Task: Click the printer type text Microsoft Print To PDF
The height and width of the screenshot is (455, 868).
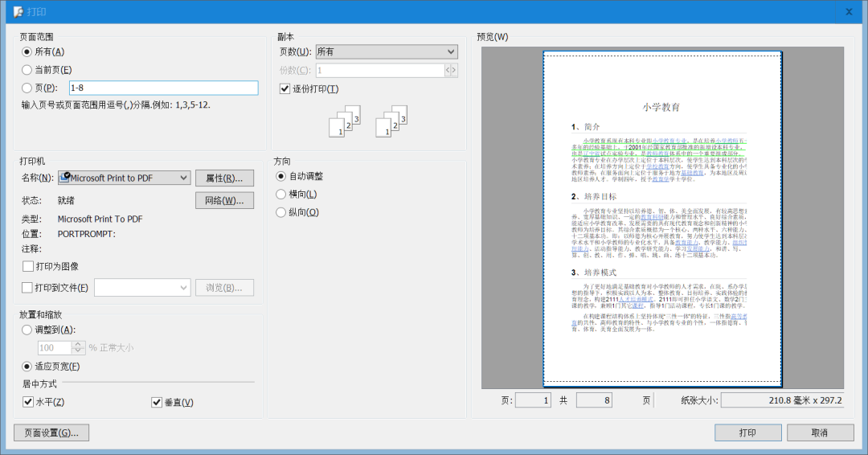Action: pos(100,219)
